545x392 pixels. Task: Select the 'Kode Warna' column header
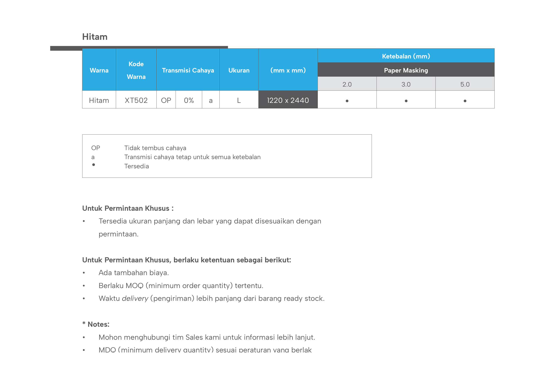(x=136, y=70)
